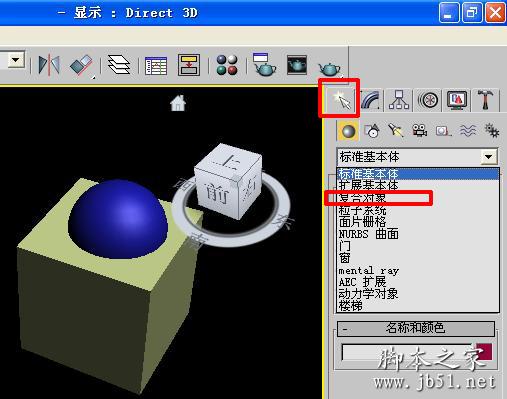Click the Quick Render teapot icon
507x399 pixels.
329,69
